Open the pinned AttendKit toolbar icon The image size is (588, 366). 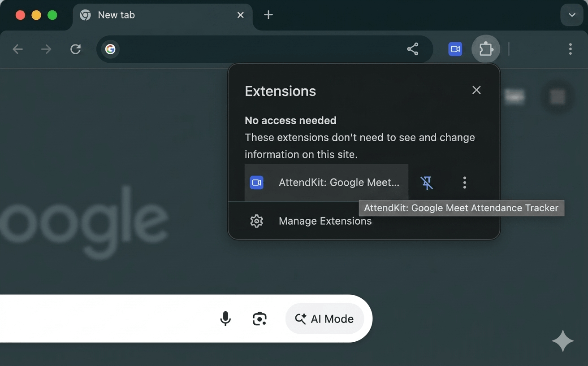tap(455, 49)
